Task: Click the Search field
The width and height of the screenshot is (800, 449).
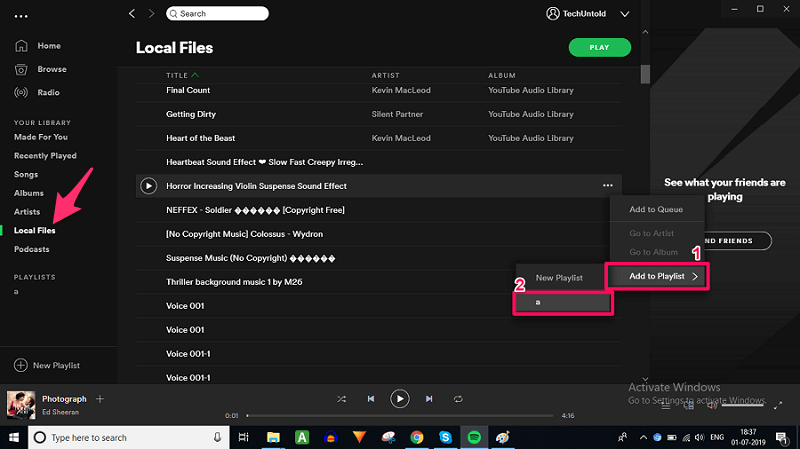Action: pos(217,13)
